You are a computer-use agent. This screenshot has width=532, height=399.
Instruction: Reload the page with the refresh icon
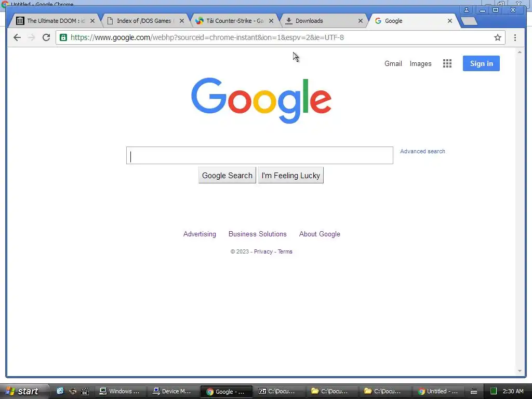pyautogui.click(x=46, y=37)
